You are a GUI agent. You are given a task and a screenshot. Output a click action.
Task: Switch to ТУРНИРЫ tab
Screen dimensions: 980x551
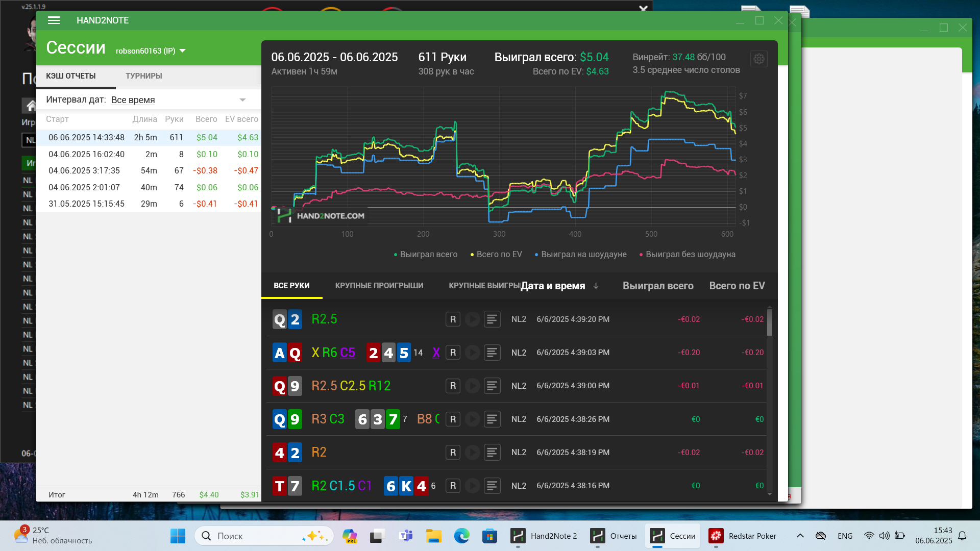click(144, 76)
